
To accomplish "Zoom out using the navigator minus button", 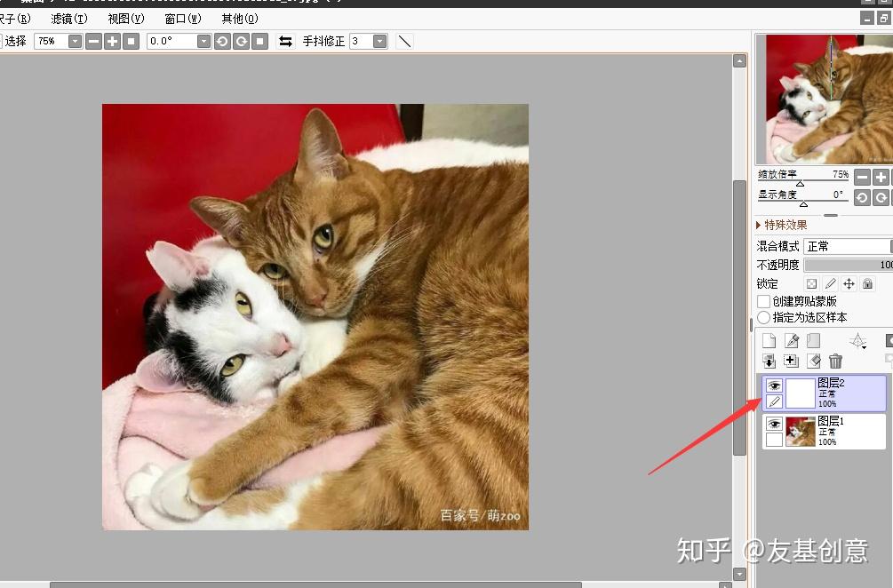I will click(862, 177).
